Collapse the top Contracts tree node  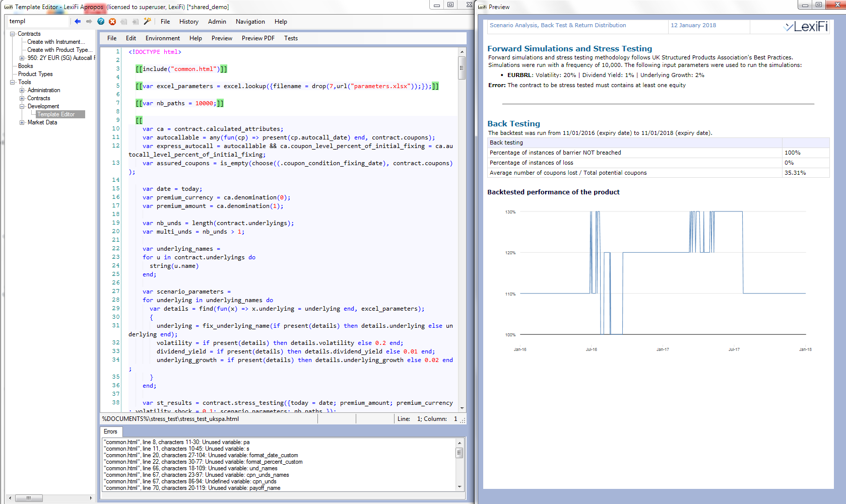click(13, 34)
